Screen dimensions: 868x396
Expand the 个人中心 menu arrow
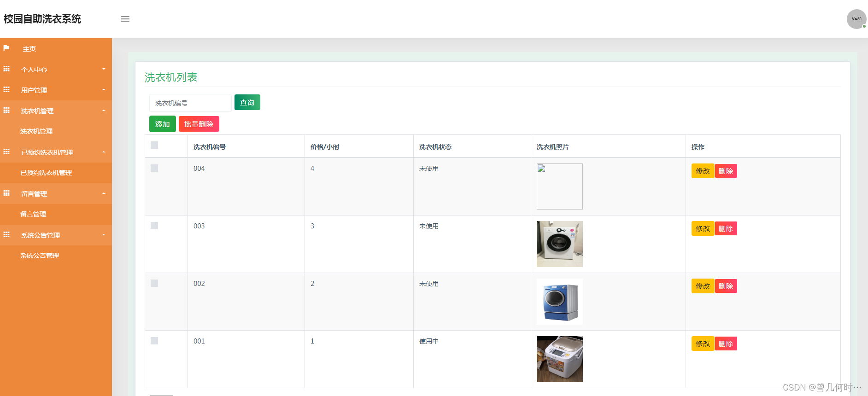tap(104, 69)
